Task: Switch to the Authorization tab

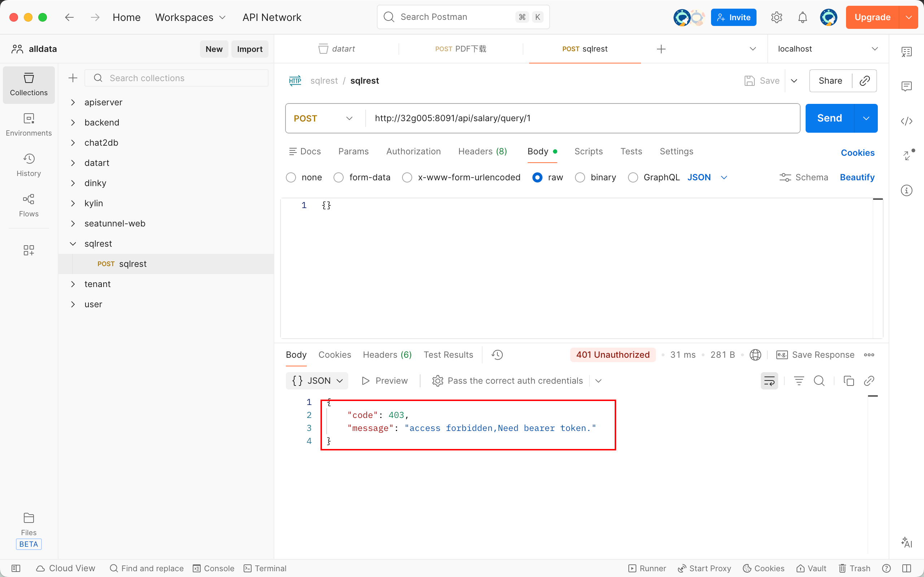Action: [x=413, y=151]
